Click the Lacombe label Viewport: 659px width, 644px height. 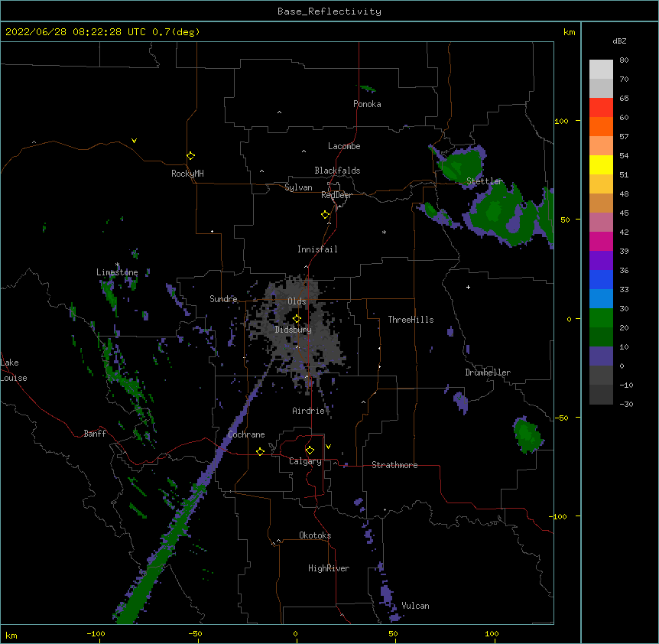344,146
